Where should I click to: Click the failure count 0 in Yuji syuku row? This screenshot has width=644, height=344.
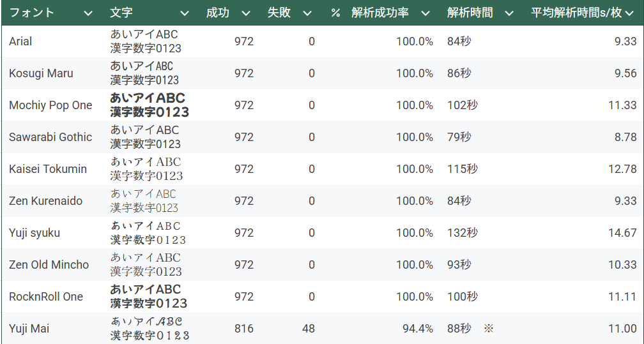point(312,233)
